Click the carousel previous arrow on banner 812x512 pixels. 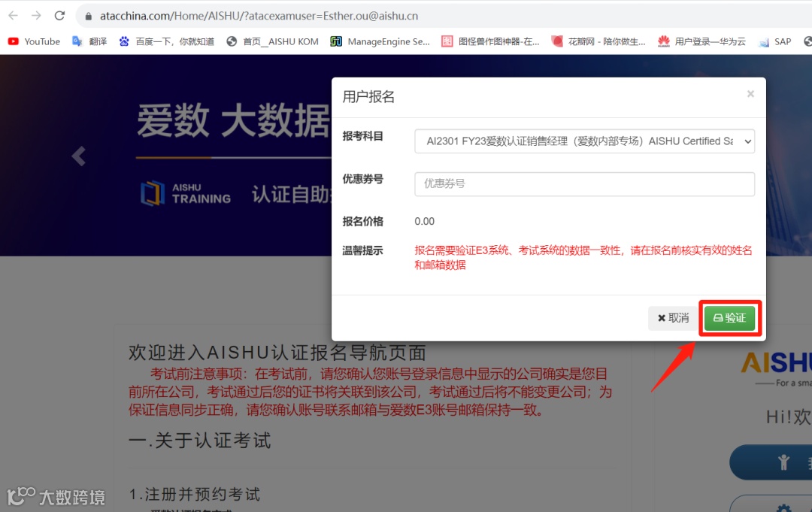pos(79,156)
